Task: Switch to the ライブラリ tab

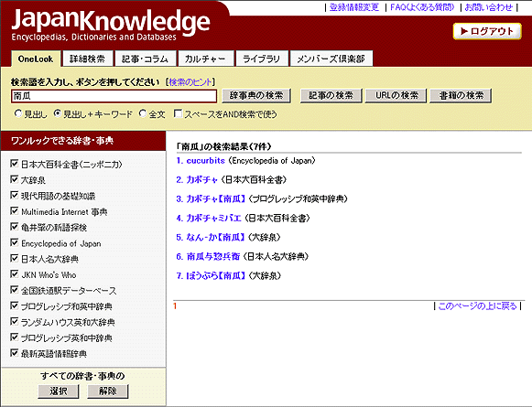Action: point(261,59)
